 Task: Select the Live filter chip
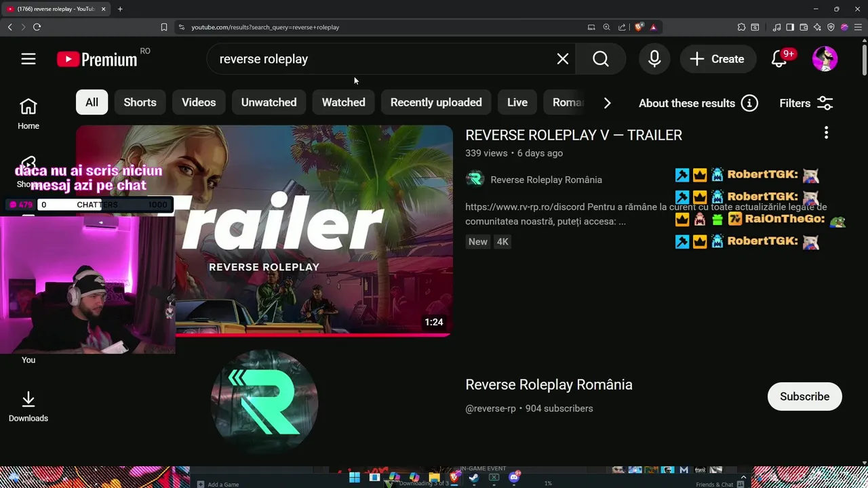[517, 102]
